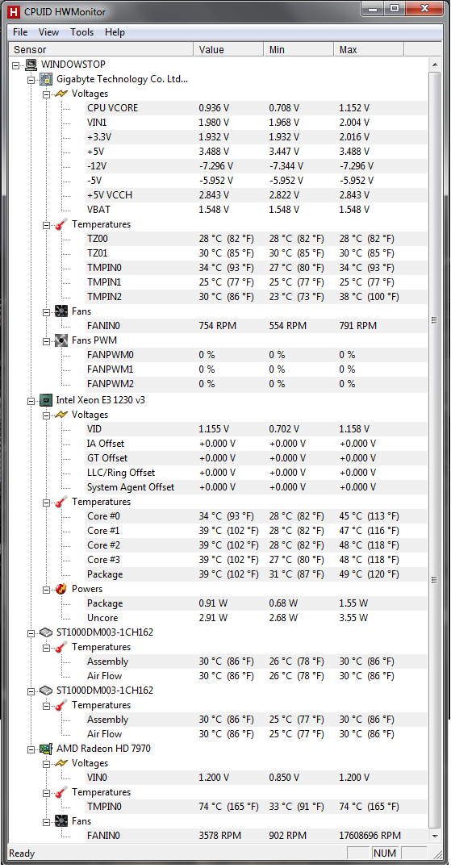Collapse the AMD Radeon HD 7970 node

[31, 749]
